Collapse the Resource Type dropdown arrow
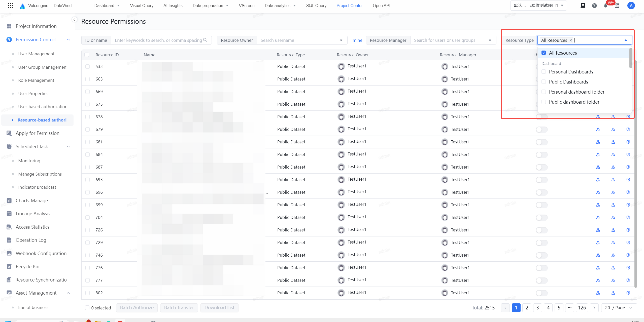Image resolution: width=644 pixels, height=322 pixels. point(626,40)
